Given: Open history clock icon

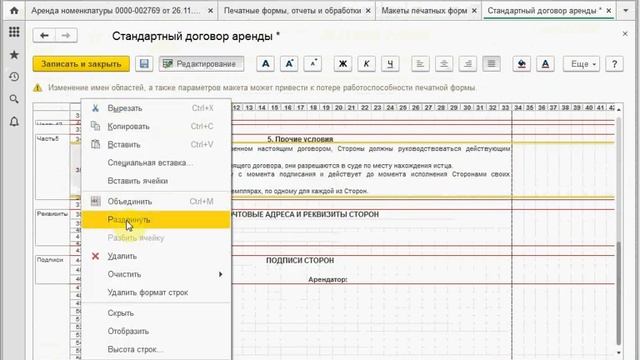Looking at the screenshot, I should 14,77.
